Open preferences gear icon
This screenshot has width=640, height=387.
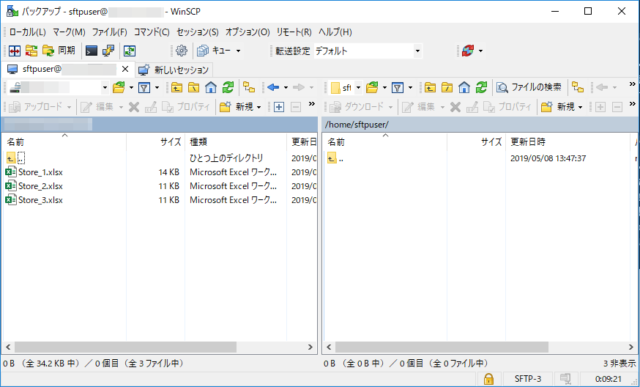point(181,51)
